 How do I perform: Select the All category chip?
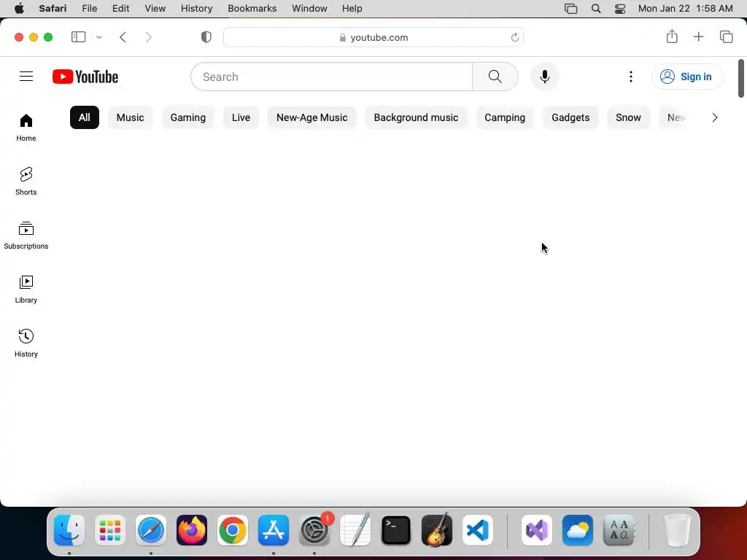(x=85, y=117)
